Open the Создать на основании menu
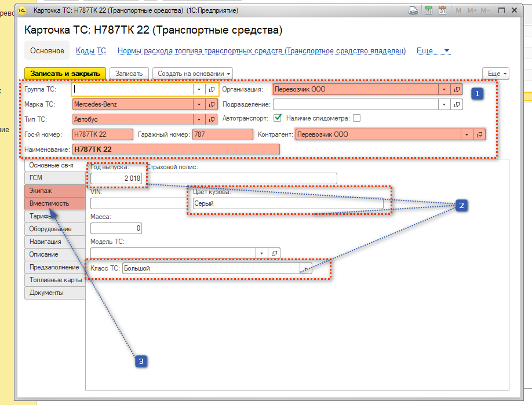The width and height of the screenshot is (532, 405). click(192, 74)
